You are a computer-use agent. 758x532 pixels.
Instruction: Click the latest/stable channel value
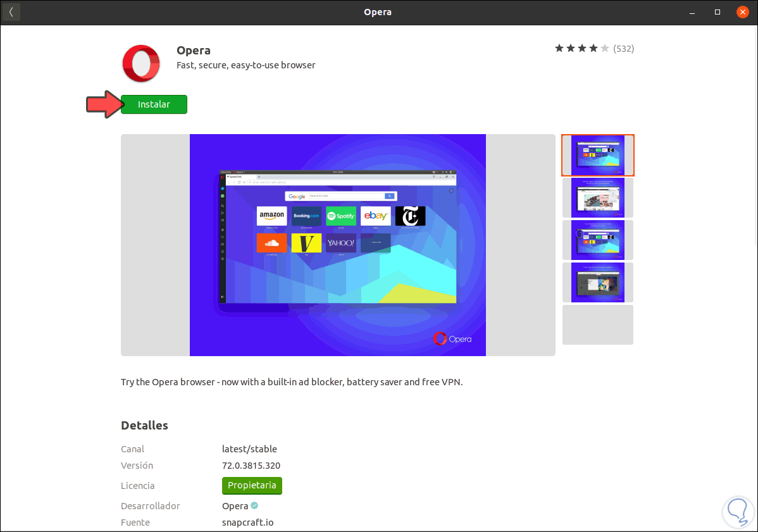[x=249, y=449]
